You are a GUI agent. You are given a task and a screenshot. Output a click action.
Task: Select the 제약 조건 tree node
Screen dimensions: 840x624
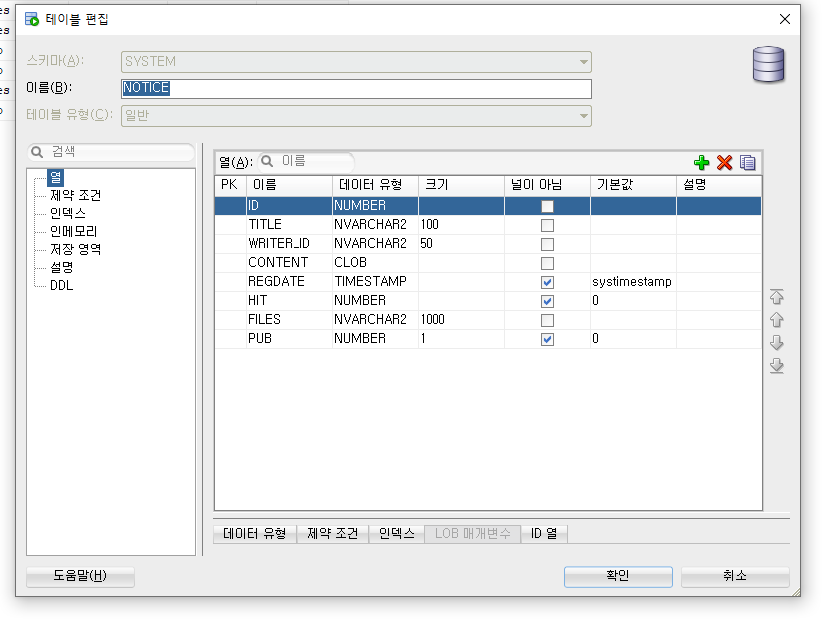(x=76, y=196)
